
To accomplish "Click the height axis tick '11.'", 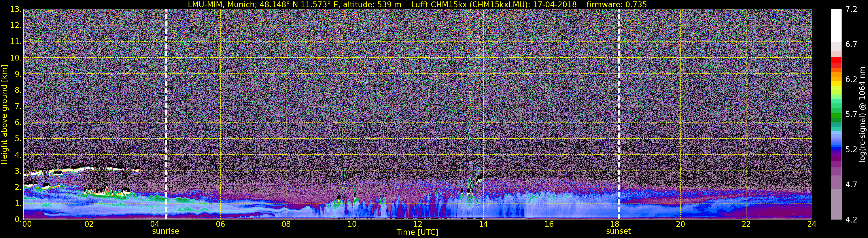I will (16, 41).
